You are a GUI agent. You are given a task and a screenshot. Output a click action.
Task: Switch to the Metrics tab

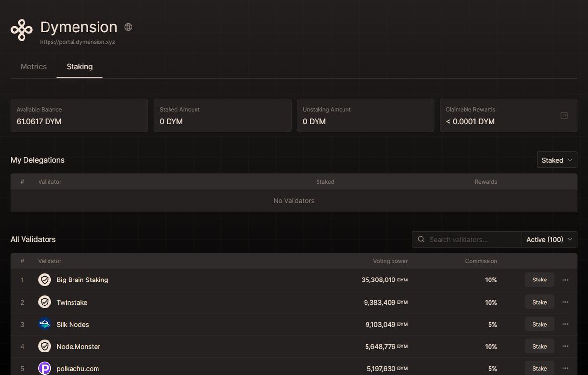[33, 67]
